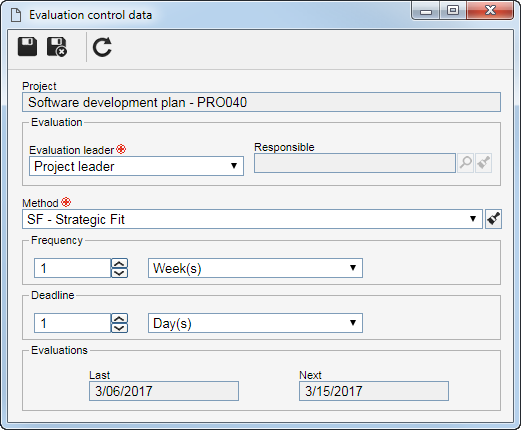Click the Save floppy disk icon
This screenshot has height=430, width=521.
click(27, 47)
